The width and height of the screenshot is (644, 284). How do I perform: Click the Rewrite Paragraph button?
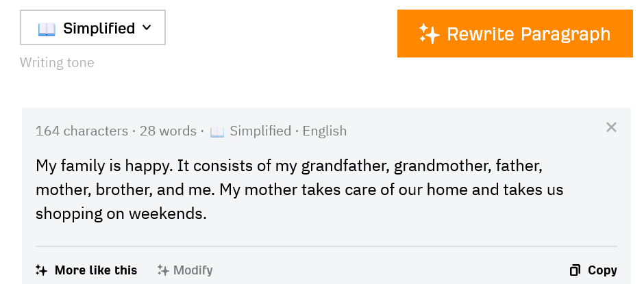tap(515, 34)
